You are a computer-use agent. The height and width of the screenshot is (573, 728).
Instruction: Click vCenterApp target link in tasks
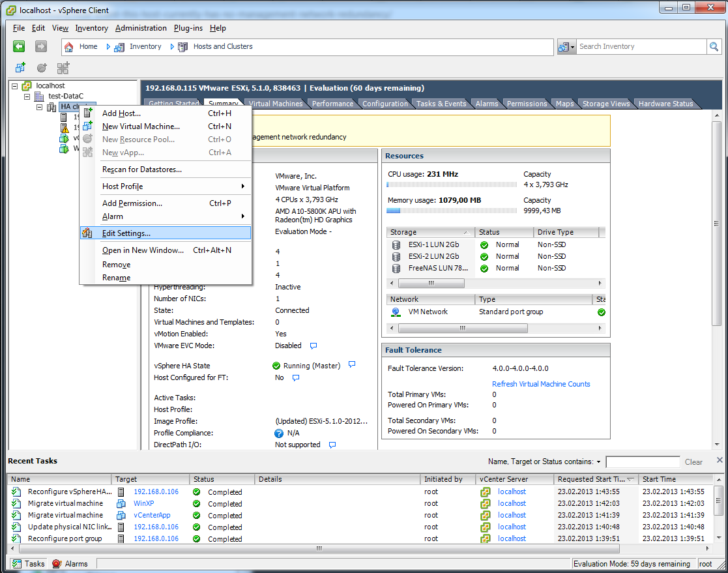click(152, 516)
